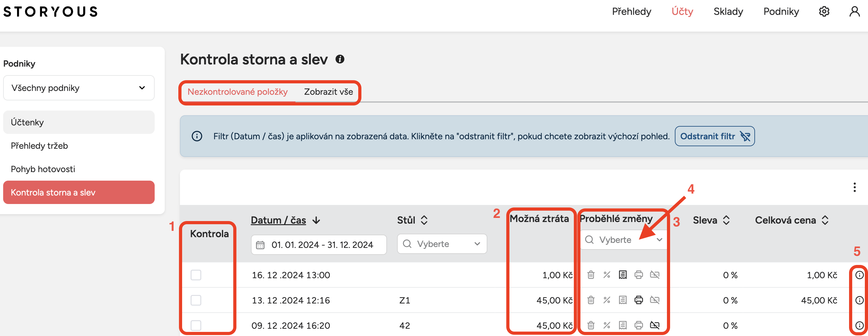Image resolution: width=868 pixels, height=336 pixels.
Task: Click the three-dot table options menu
Action: [854, 187]
